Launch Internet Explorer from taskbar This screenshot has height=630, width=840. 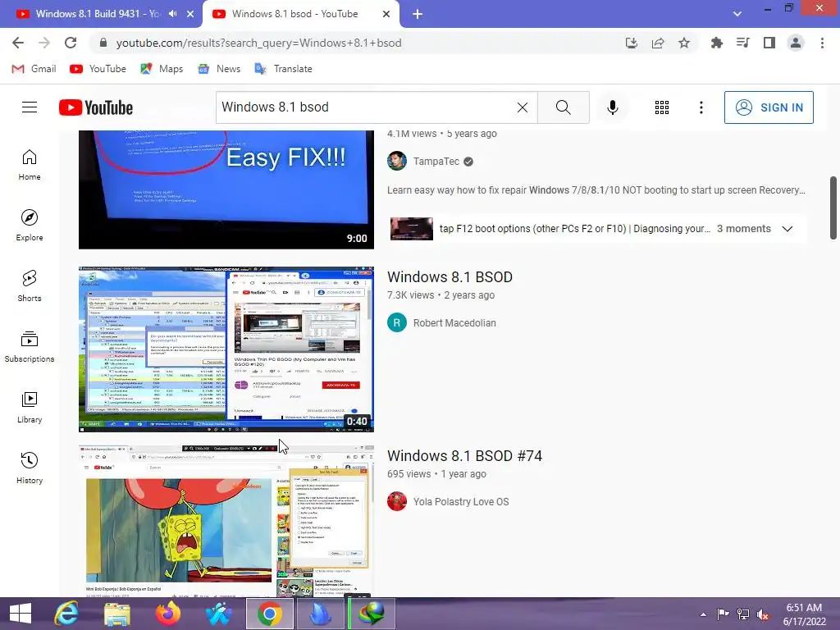[66, 614]
